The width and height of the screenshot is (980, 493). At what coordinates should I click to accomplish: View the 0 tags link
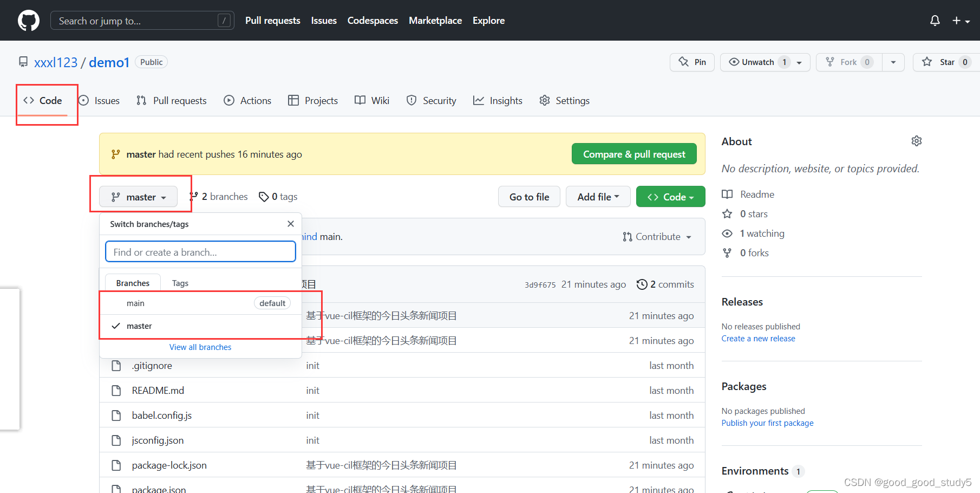click(x=278, y=197)
